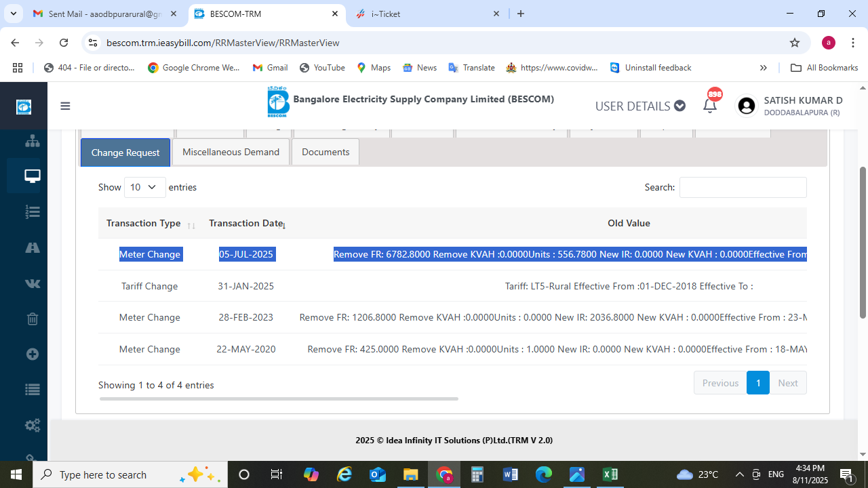The height and width of the screenshot is (488, 868).
Task: Open the tab search dropdown in Chrome
Action: click(x=13, y=14)
